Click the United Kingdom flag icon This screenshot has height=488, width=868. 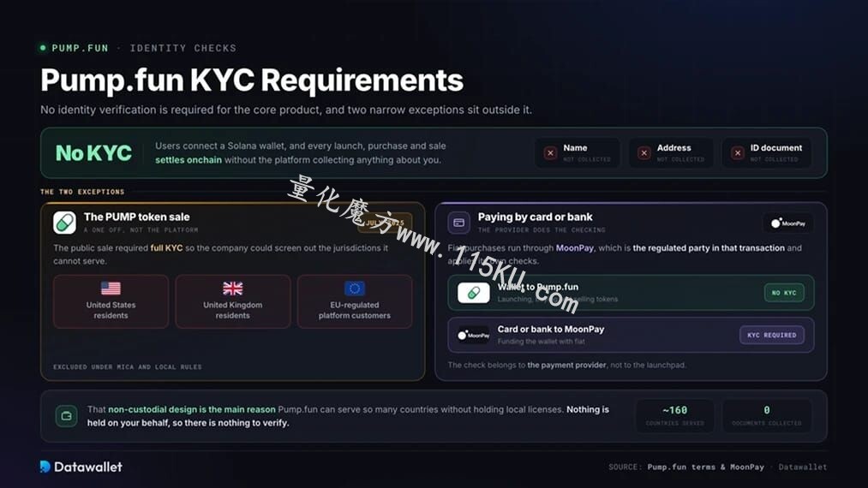[232, 289]
